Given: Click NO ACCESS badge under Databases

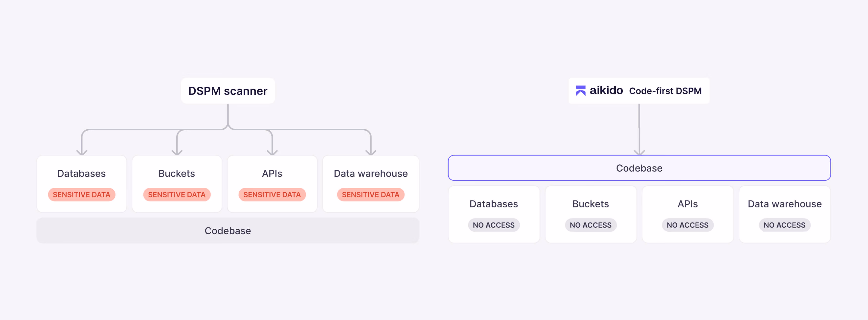Looking at the screenshot, I should click(x=494, y=225).
